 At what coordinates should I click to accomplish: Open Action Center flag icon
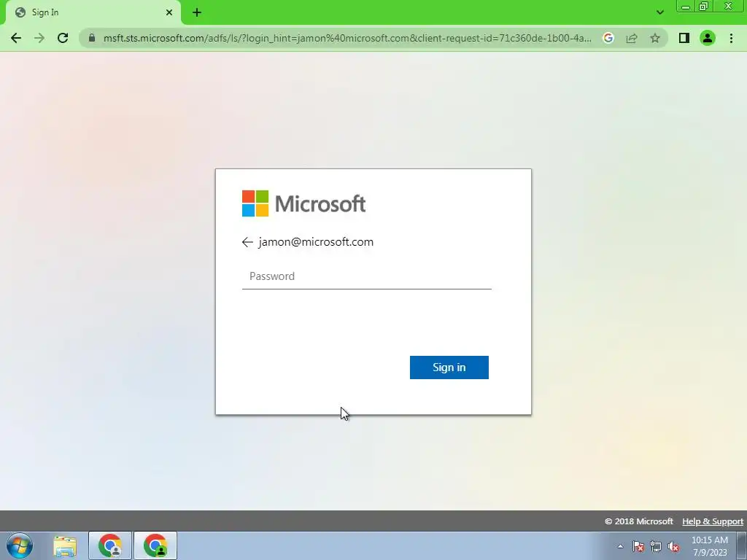(x=638, y=546)
